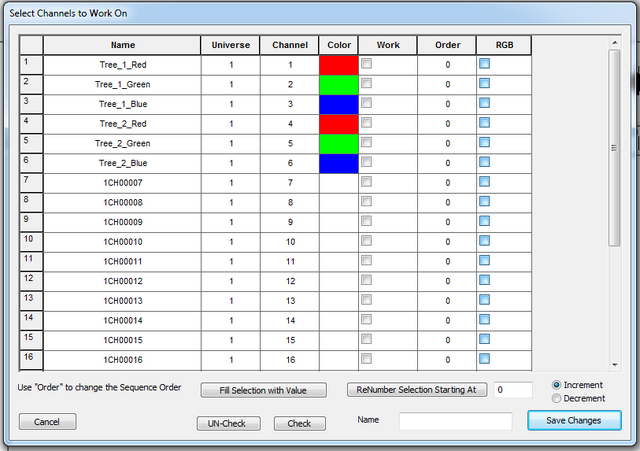
Task: Click the Tree_2_Red name cell
Action: coord(122,124)
